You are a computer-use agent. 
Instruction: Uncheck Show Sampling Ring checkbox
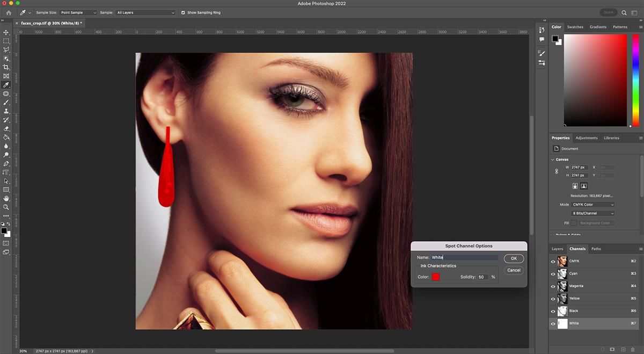pyautogui.click(x=183, y=12)
